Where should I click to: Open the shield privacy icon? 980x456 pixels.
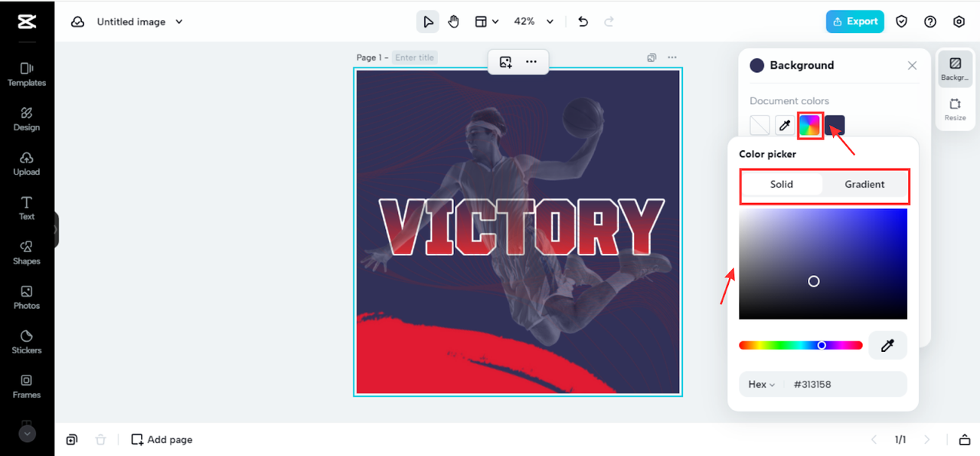point(902,21)
